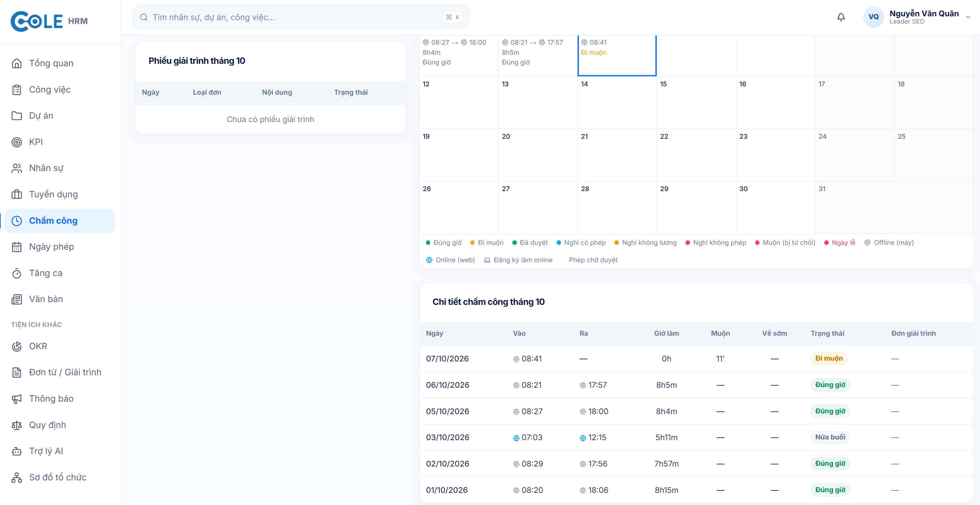Screen dimensions: 980x505
Task: Click the Đúng giờ badge for 06/10/2026
Action: click(x=830, y=385)
